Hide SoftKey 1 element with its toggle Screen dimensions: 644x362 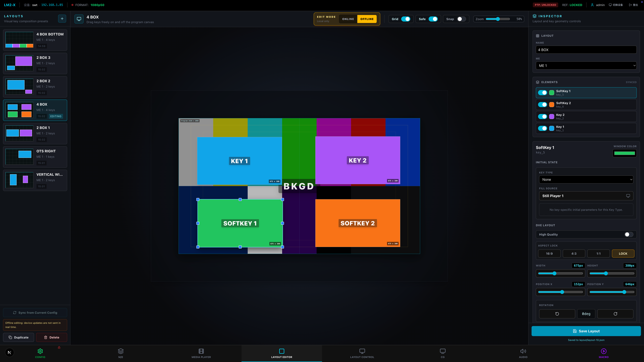[x=542, y=93]
